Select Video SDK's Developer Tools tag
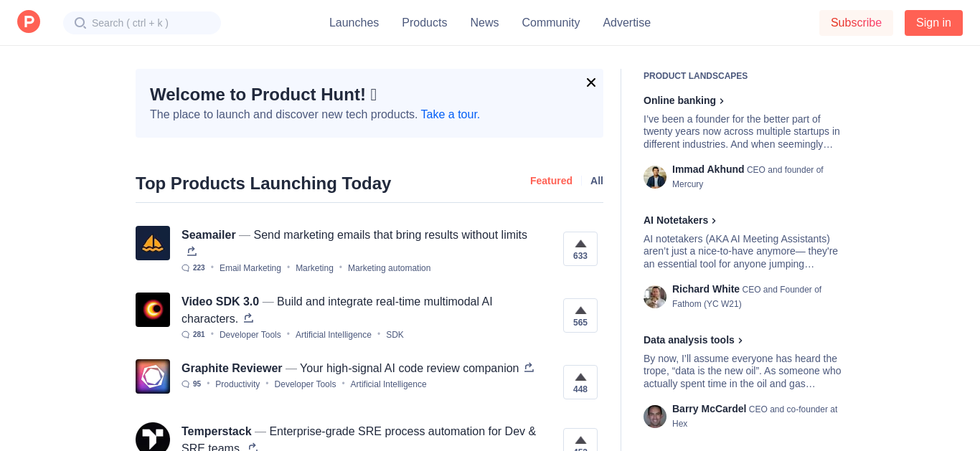The height and width of the screenshot is (451, 980). pos(250,335)
